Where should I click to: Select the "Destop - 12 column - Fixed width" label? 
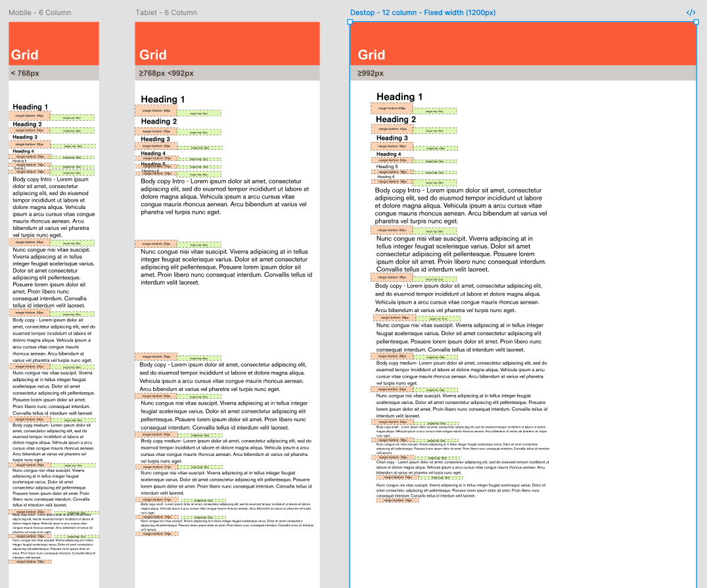coord(422,12)
